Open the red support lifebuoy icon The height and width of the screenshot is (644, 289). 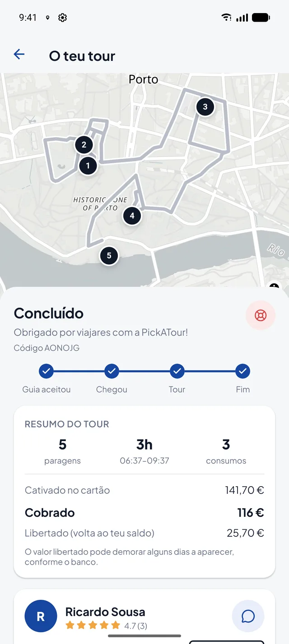coord(261,315)
